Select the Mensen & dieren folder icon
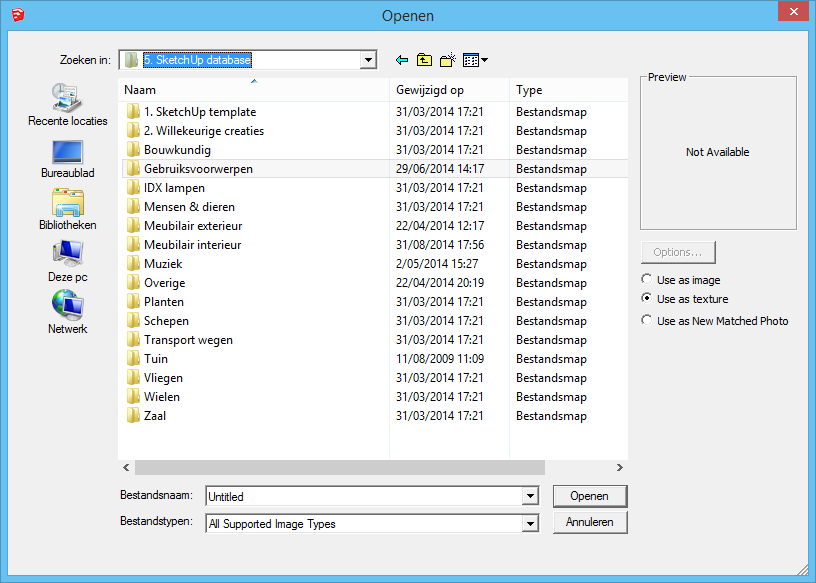The width and height of the screenshot is (816, 583). 133,207
